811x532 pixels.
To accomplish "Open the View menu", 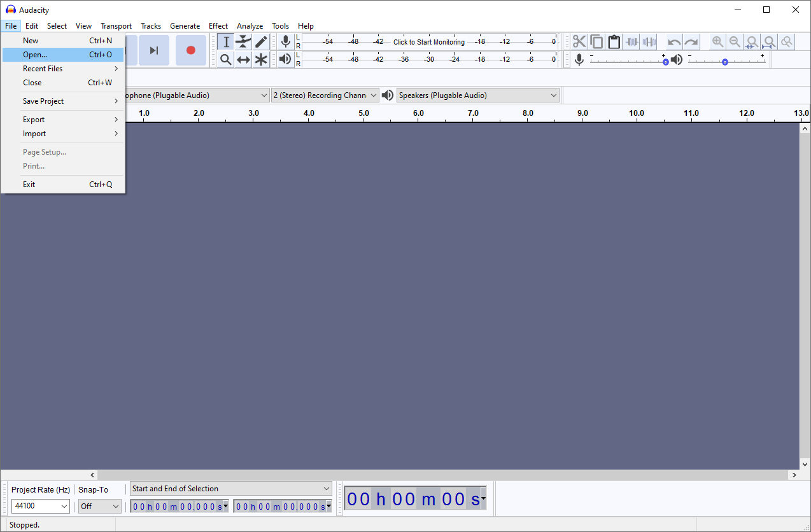I will click(x=83, y=26).
